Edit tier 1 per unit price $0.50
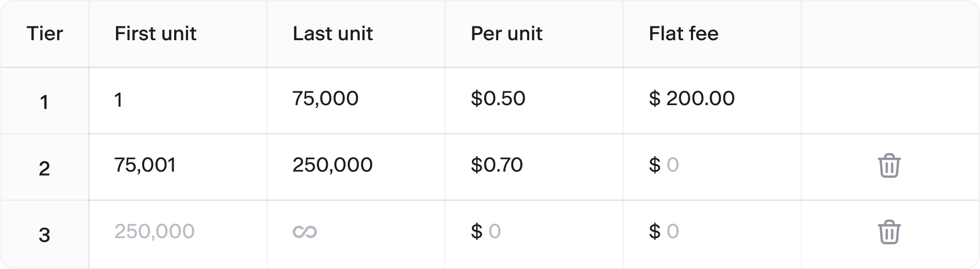The height and width of the screenshot is (269, 980). 498,98
